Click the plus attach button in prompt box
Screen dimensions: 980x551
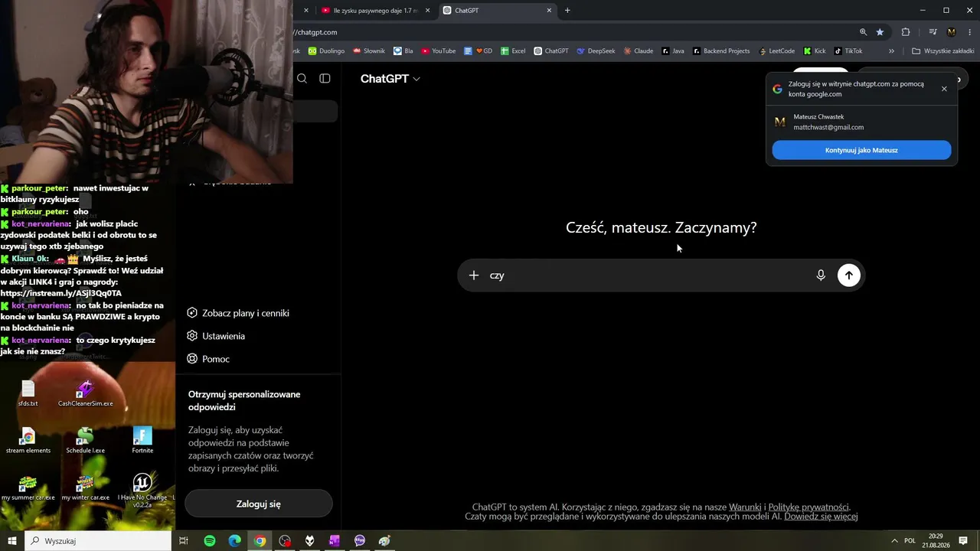474,275
